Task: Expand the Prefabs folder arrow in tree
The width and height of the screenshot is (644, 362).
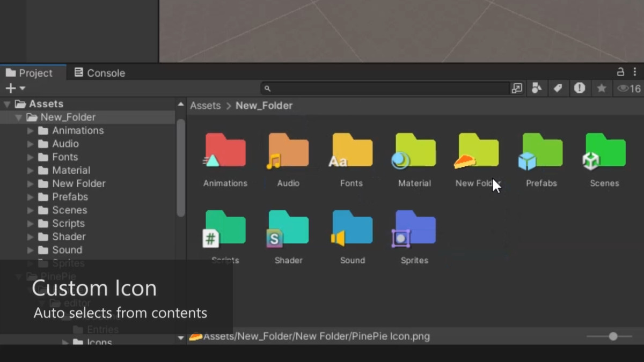Action: [x=31, y=197]
